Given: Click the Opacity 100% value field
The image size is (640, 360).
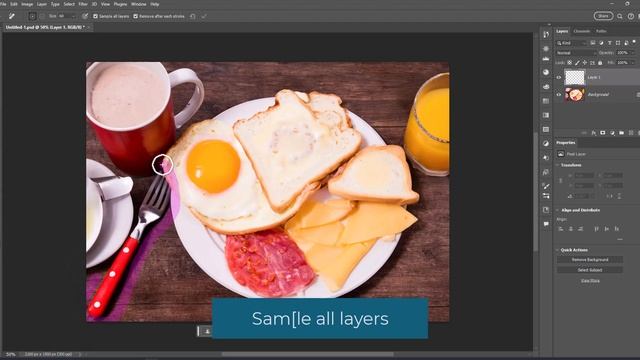Looking at the screenshot, I should pos(622,53).
